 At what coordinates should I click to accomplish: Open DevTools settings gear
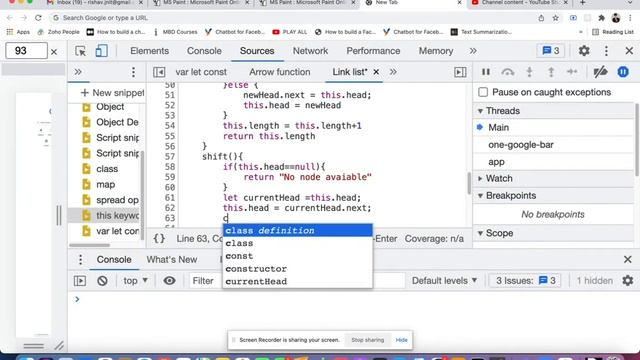pos(584,51)
